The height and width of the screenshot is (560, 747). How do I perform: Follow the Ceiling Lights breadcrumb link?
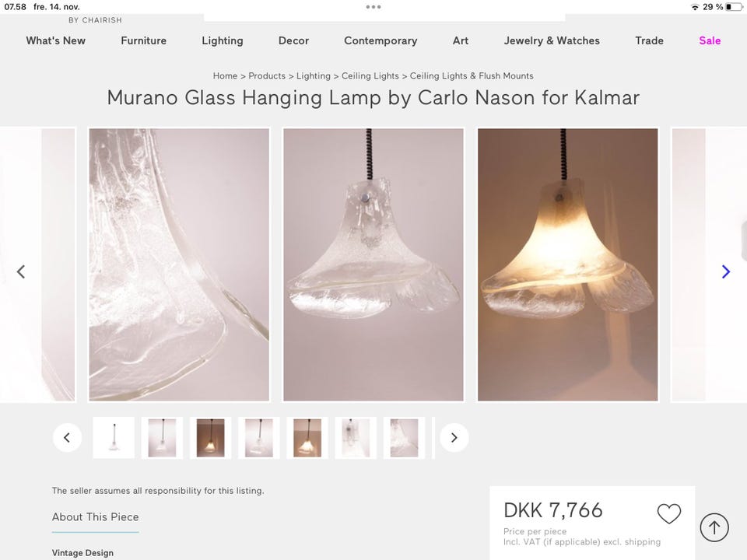370,75
